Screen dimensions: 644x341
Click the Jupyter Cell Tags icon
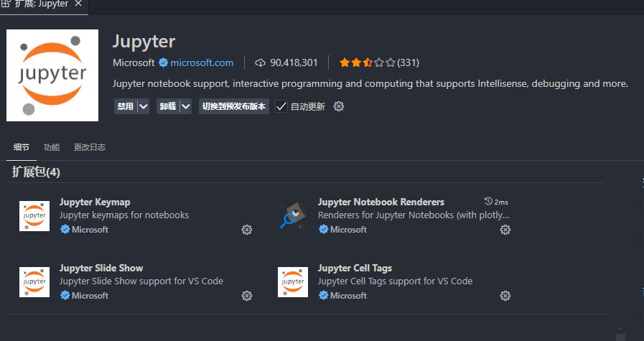coord(293,282)
